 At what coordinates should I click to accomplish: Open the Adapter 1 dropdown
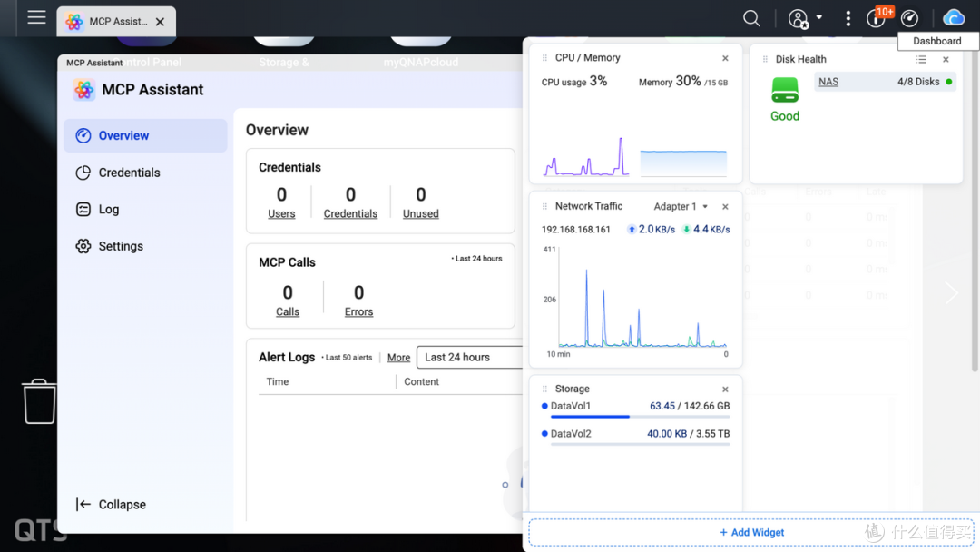681,206
